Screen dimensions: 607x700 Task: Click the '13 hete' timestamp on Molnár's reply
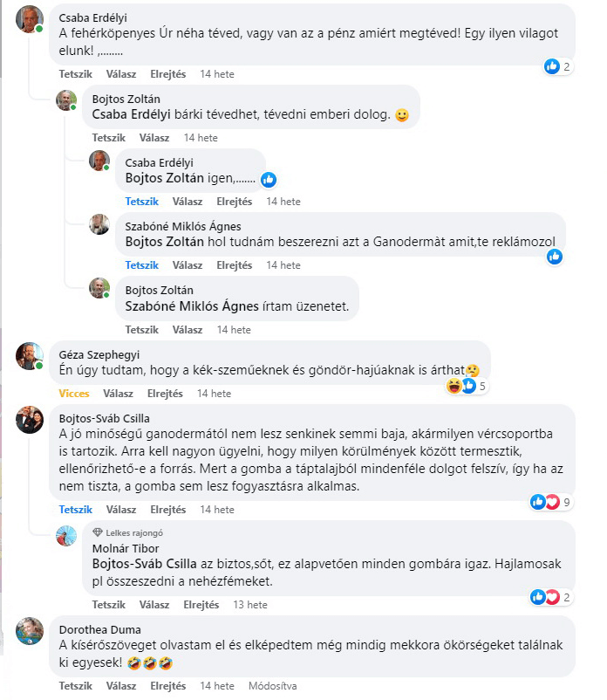pos(250,605)
